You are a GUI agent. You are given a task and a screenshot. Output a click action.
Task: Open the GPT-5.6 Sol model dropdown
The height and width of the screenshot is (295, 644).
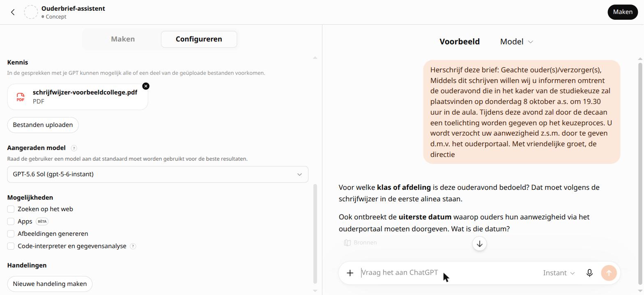coord(158,174)
